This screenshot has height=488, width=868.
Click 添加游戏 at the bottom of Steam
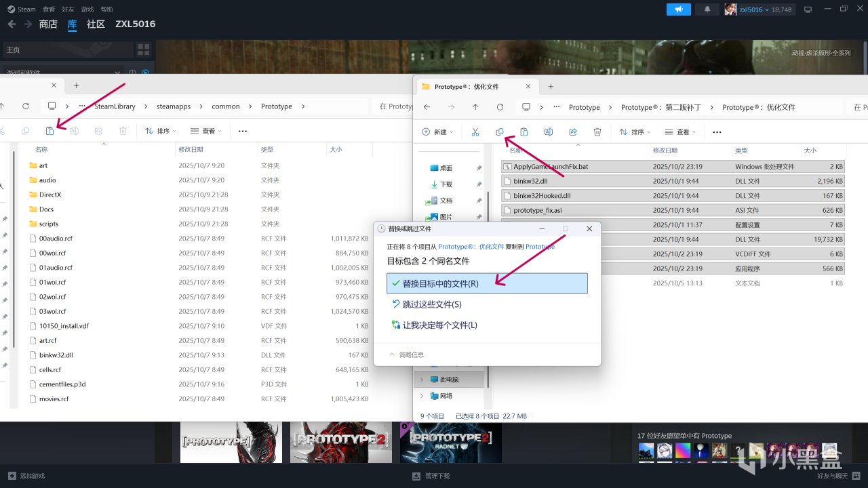click(26, 476)
